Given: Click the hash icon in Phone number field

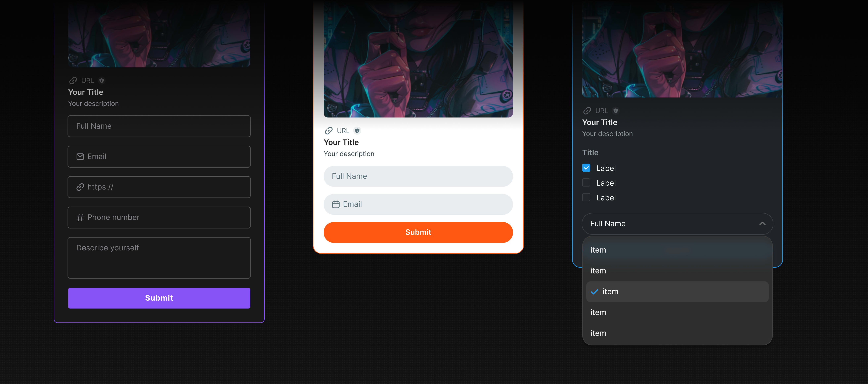Looking at the screenshot, I should pos(80,218).
